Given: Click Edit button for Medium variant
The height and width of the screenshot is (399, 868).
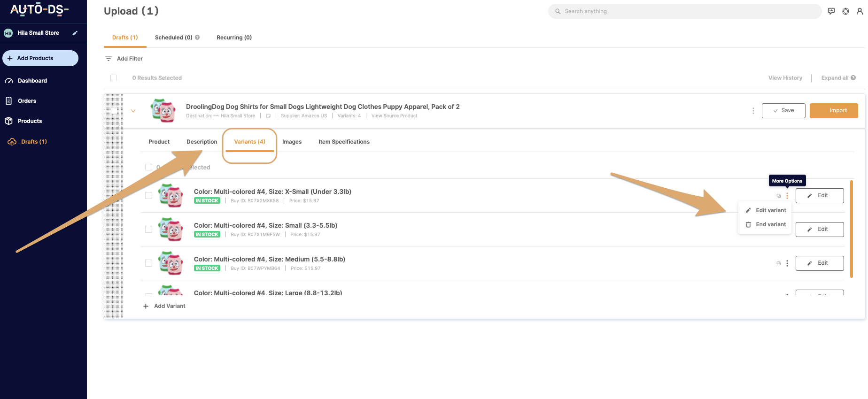Looking at the screenshot, I should (x=820, y=263).
